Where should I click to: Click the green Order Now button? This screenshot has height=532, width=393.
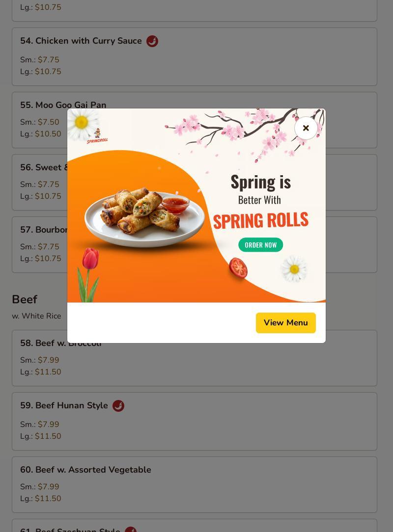click(x=260, y=245)
